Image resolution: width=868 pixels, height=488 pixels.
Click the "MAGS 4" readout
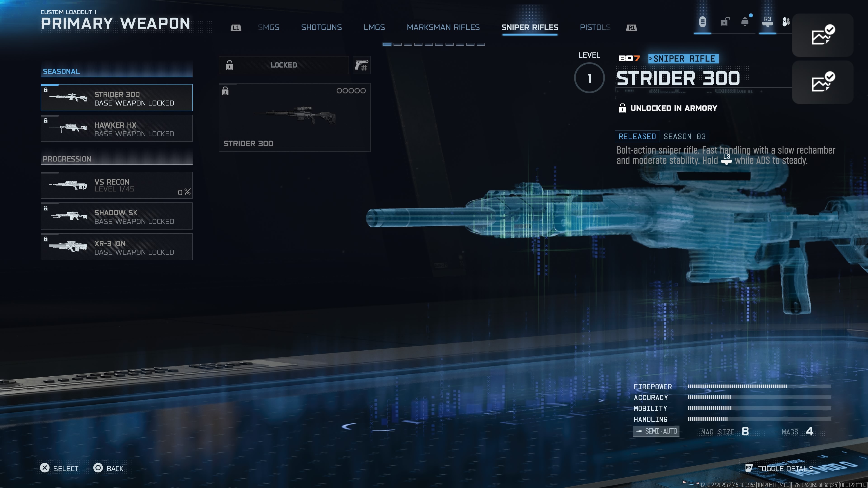click(797, 432)
